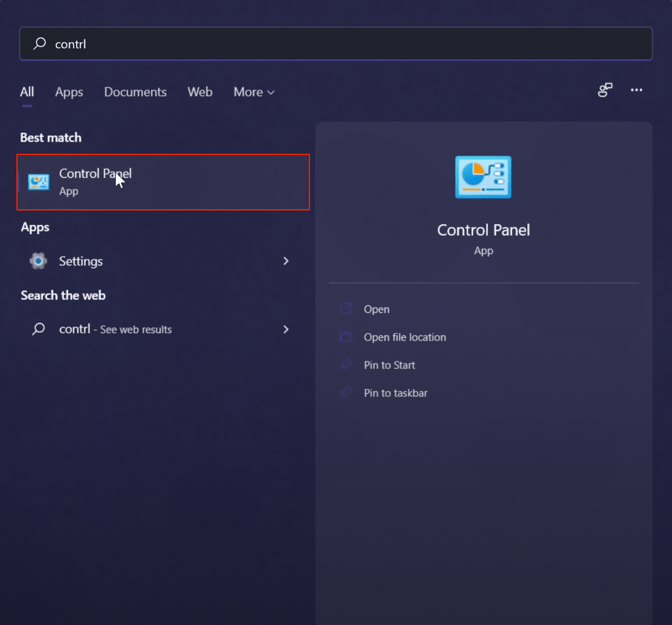Switch to the Documents filter tab
Screen dimensions: 672x625
pos(135,92)
